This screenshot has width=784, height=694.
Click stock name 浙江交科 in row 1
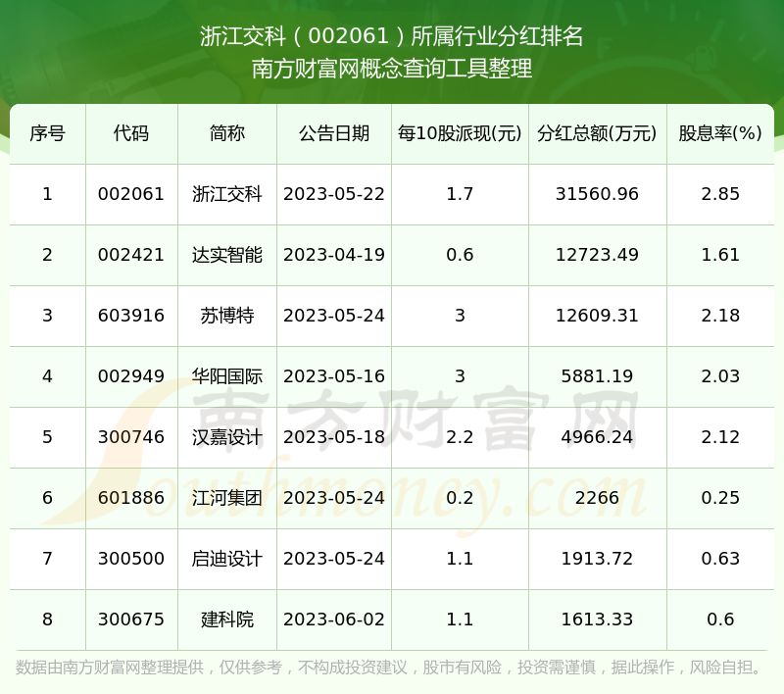[x=227, y=194]
